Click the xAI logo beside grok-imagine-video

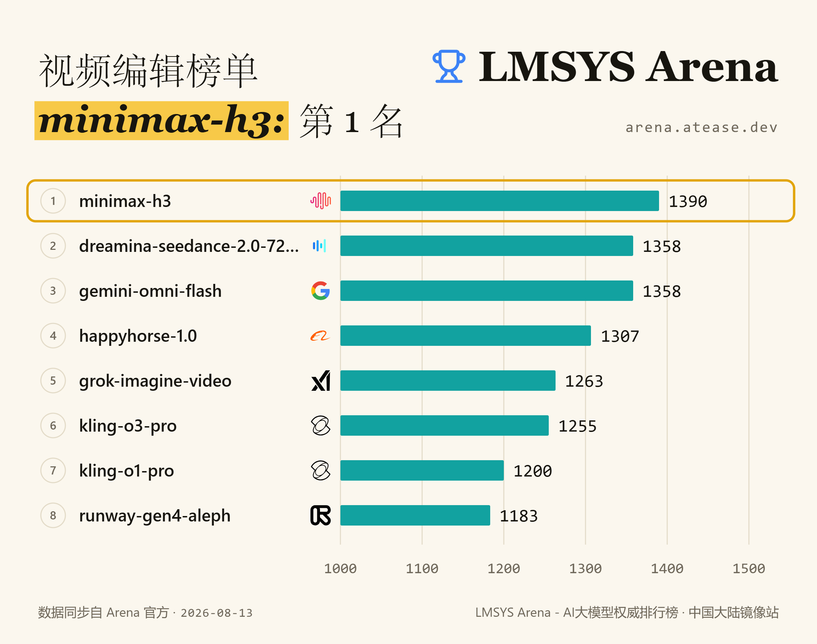click(x=321, y=381)
